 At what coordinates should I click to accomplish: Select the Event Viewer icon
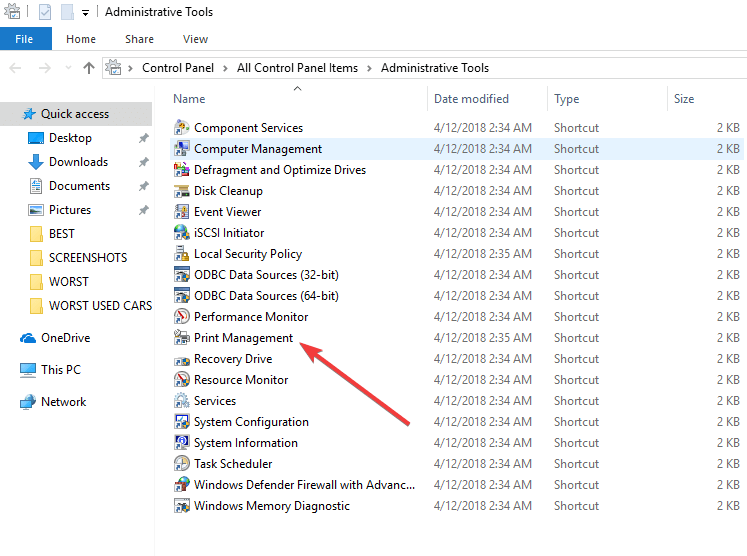coord(182,212)
